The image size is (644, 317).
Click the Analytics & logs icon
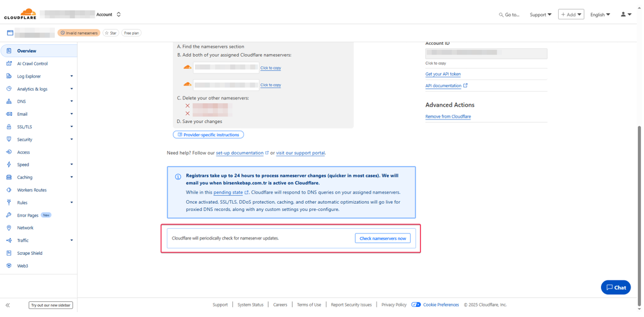(9, 88)
